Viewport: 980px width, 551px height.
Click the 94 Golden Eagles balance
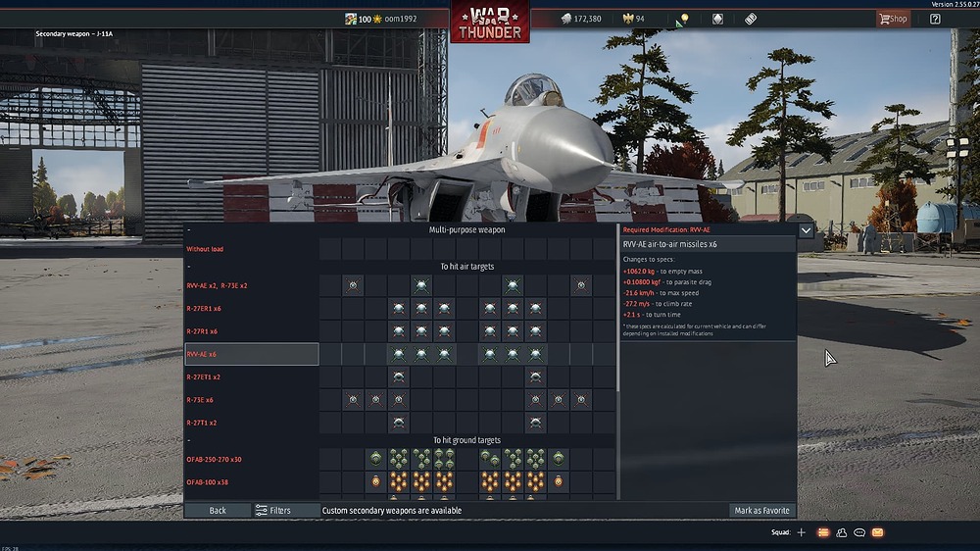[640, 19]
